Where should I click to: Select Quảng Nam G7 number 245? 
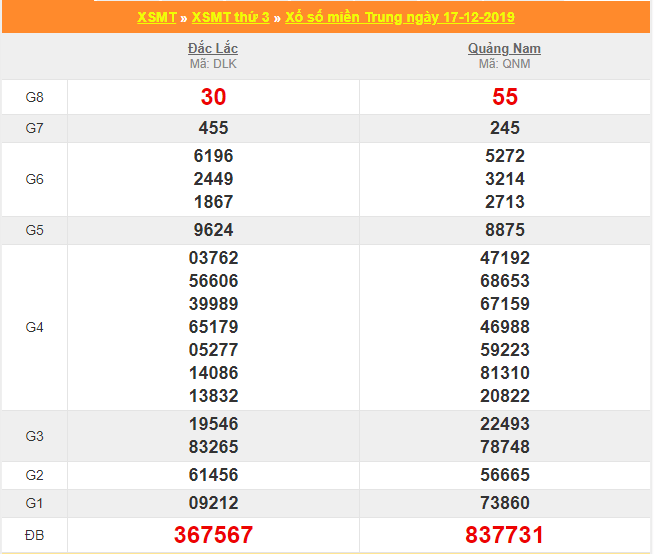(x=505, y=128)
